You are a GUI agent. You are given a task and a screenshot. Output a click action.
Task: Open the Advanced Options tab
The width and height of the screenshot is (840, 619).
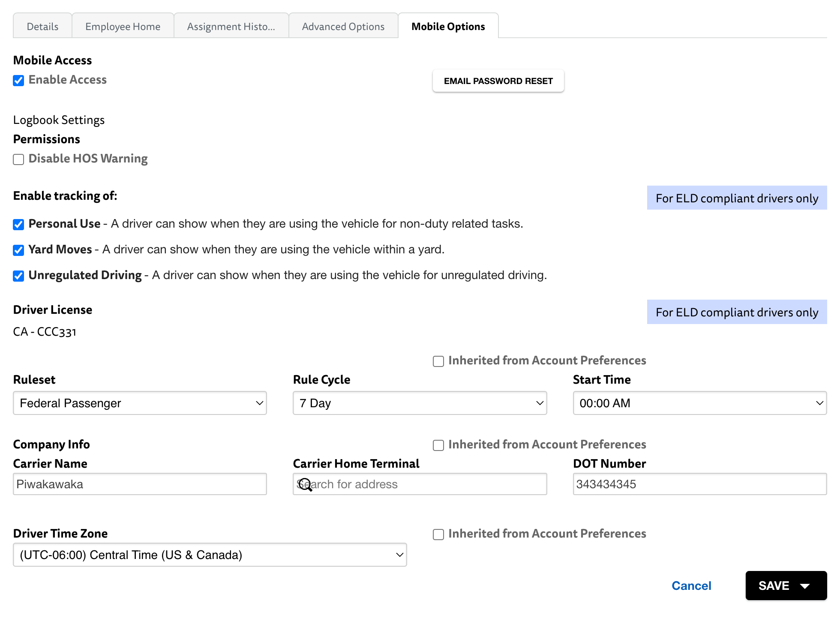(343, 26)
